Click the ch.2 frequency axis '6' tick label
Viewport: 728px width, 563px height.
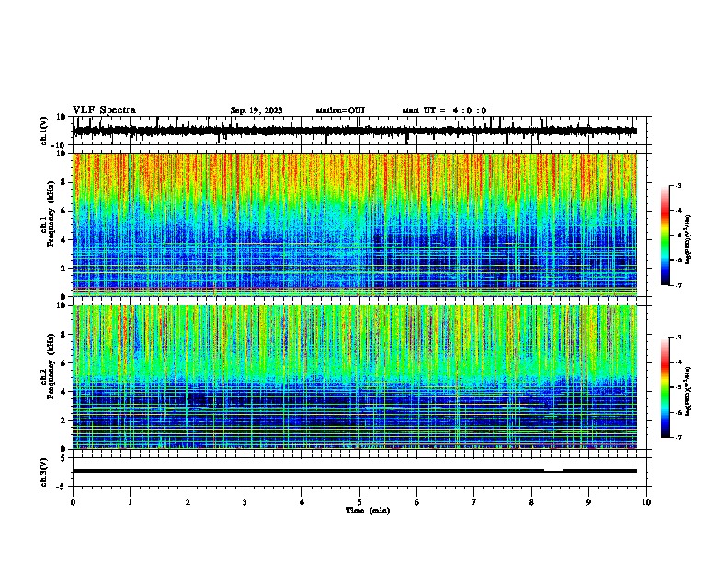(63, 363)
